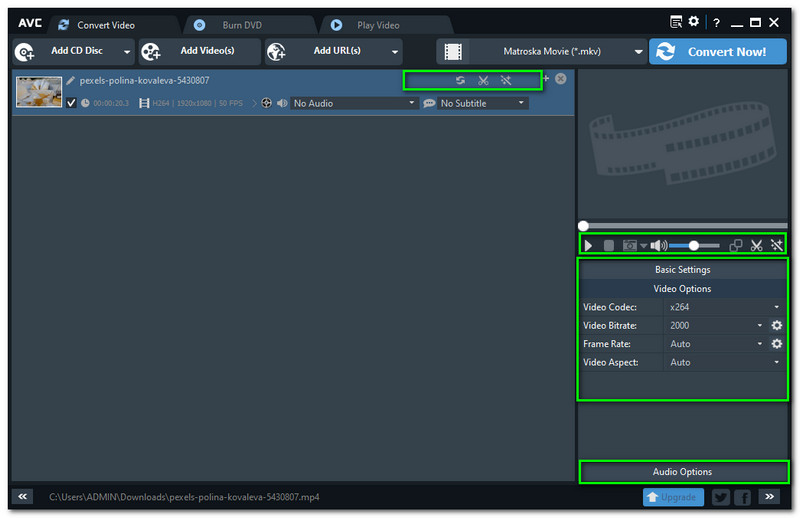Click the pencil icon to rename the video

(71, 80)
